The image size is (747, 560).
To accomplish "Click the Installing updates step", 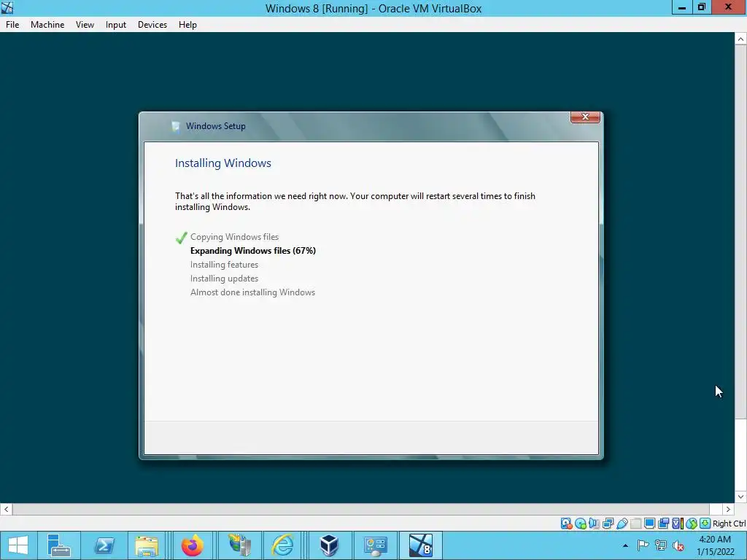I will [225, 278].
